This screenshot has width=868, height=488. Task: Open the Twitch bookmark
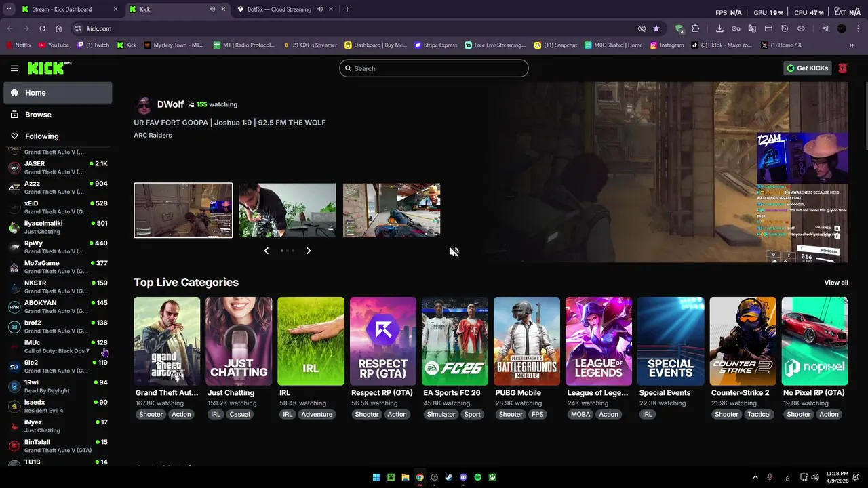tap(93, 45)
